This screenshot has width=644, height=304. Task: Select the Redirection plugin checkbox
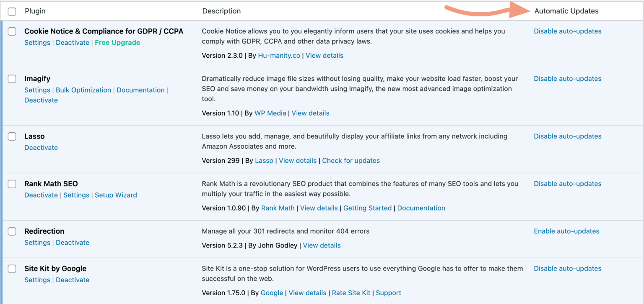pos(12,232)
